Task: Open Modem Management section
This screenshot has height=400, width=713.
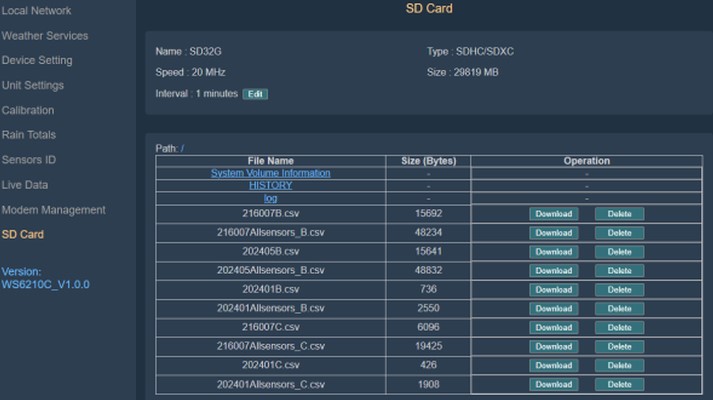Action: [53, 210]
